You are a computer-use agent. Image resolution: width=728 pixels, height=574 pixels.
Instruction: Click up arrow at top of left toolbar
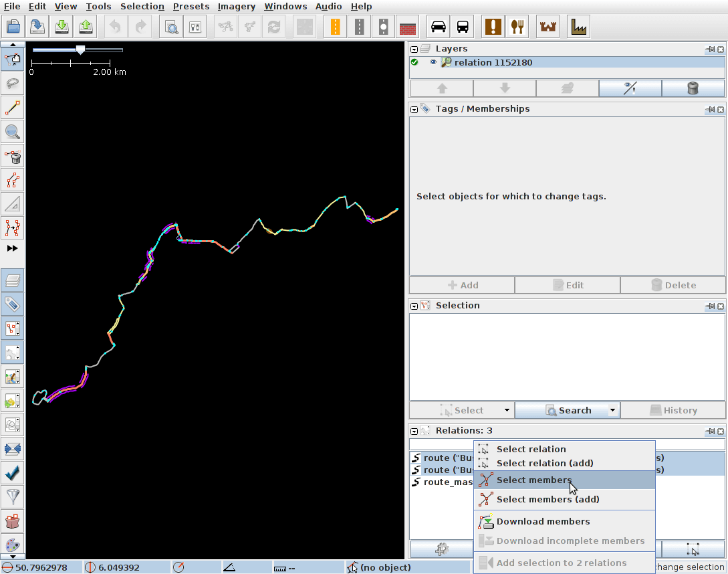pos(13,44)
